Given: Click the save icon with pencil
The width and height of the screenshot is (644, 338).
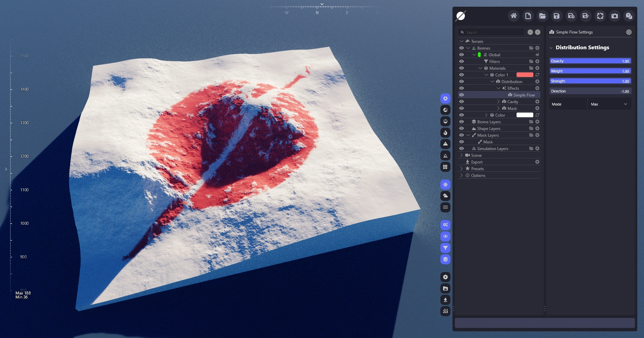Looking at the screenshot, I should pos(586,16).
